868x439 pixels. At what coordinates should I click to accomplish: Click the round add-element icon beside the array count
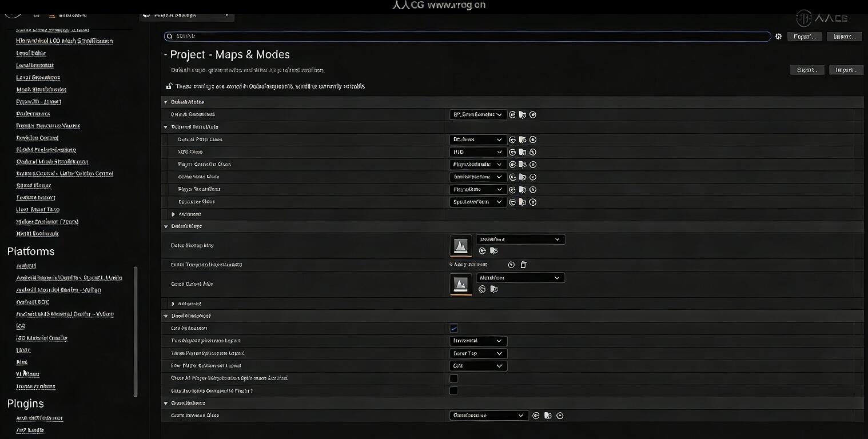(x=511, y=265)
